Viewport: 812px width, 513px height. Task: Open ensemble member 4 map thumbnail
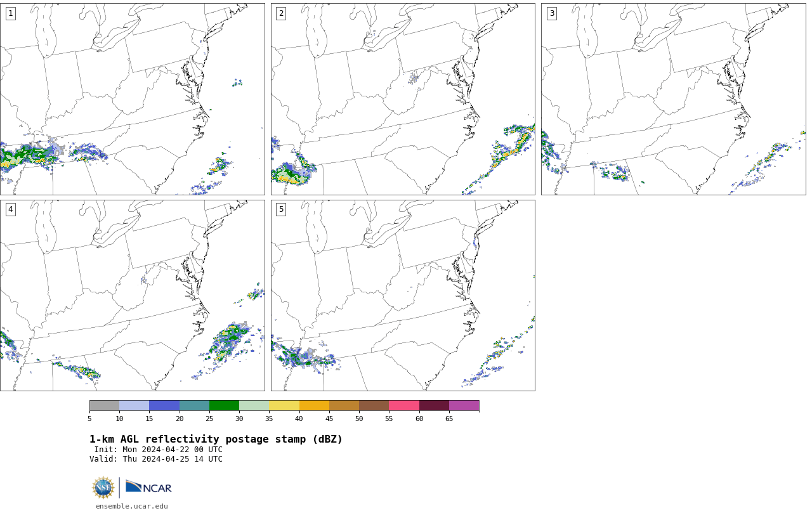[132, 295]
